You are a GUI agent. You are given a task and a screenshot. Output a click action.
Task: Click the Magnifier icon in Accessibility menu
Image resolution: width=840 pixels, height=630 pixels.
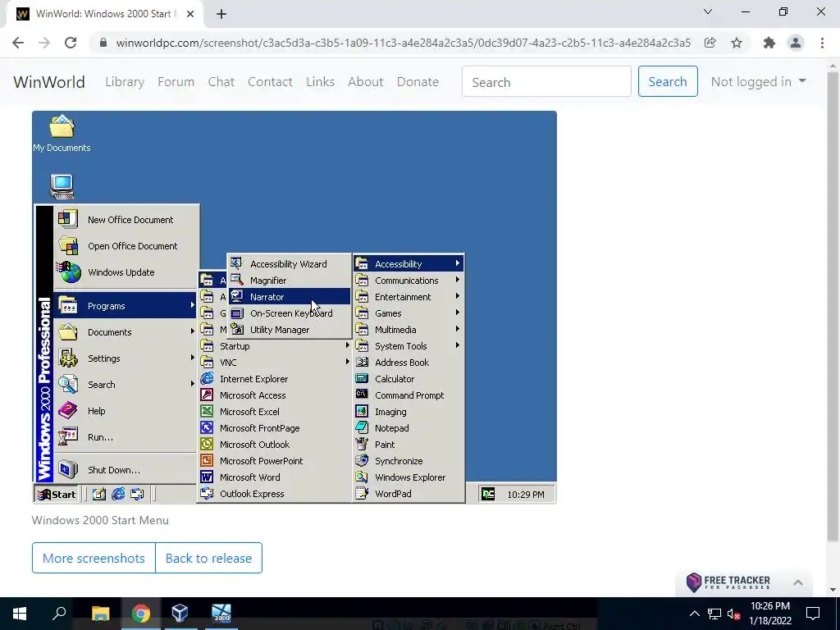click(237, 281)
